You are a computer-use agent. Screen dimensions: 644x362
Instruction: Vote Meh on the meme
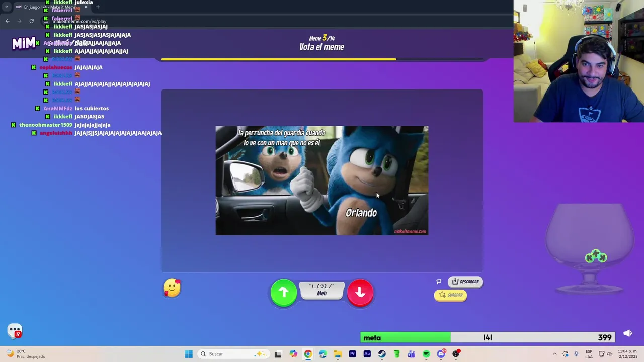click(x=322, y=290)
